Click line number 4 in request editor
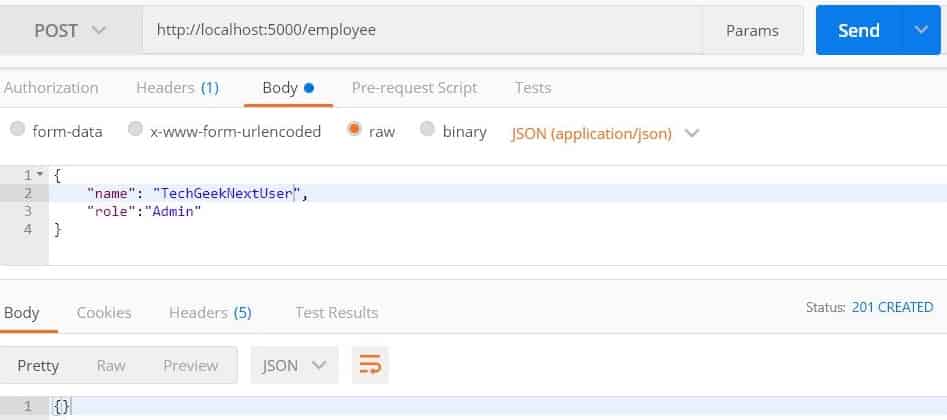Viewport: 947px width, 420px height. [x=27, y=230]
